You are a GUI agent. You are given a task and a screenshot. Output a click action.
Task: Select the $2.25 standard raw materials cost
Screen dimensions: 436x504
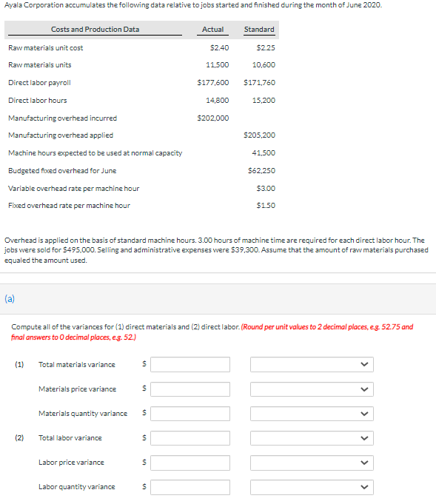tap(266, 48)
